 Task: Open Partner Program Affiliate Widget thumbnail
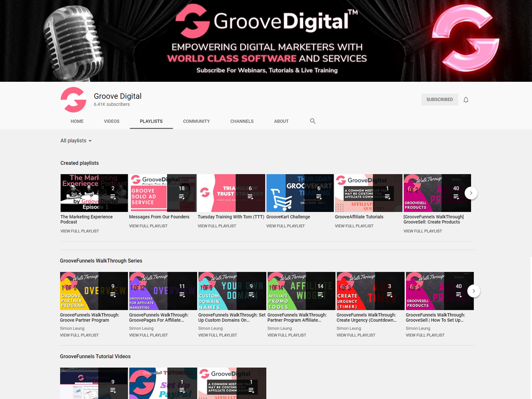pyautogui.click(x=301, y=291)
